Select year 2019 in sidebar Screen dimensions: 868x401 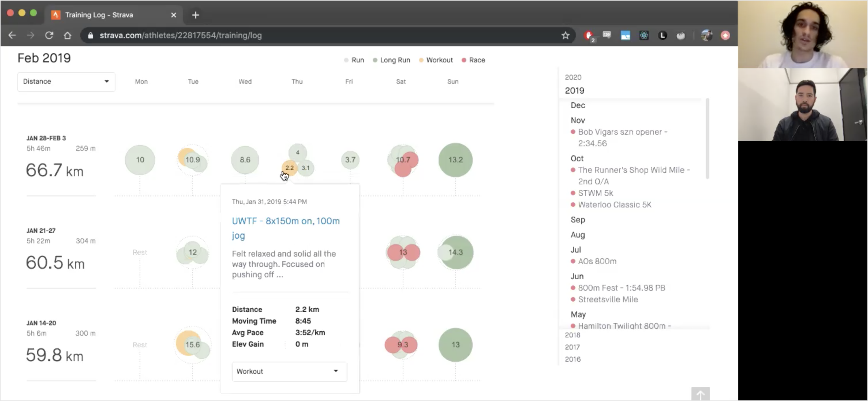pyautogui.click(x=575, y=91)
